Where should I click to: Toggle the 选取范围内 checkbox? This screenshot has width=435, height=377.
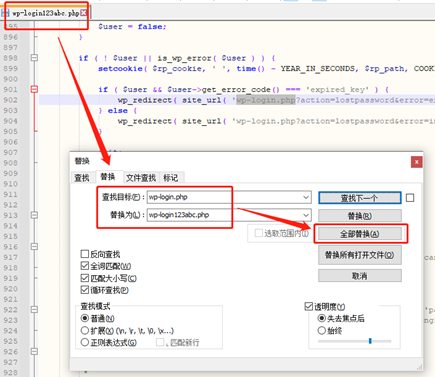[258, 233]
